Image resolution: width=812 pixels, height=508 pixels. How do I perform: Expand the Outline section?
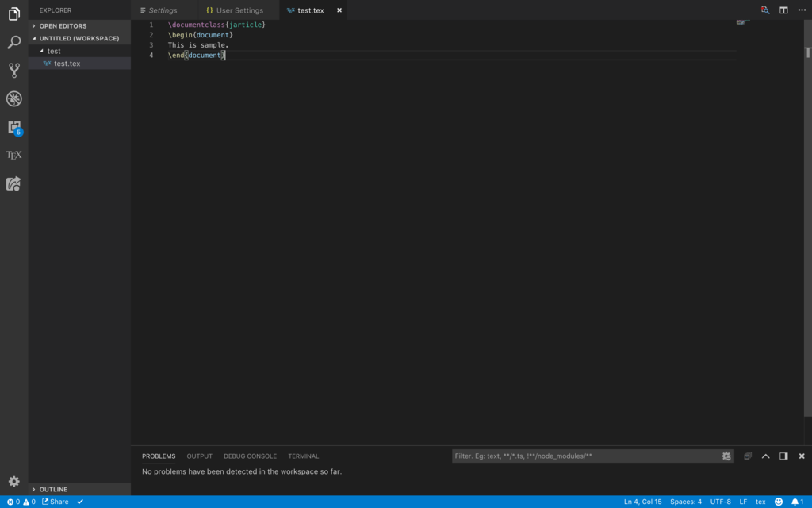[x=79, y=489]
